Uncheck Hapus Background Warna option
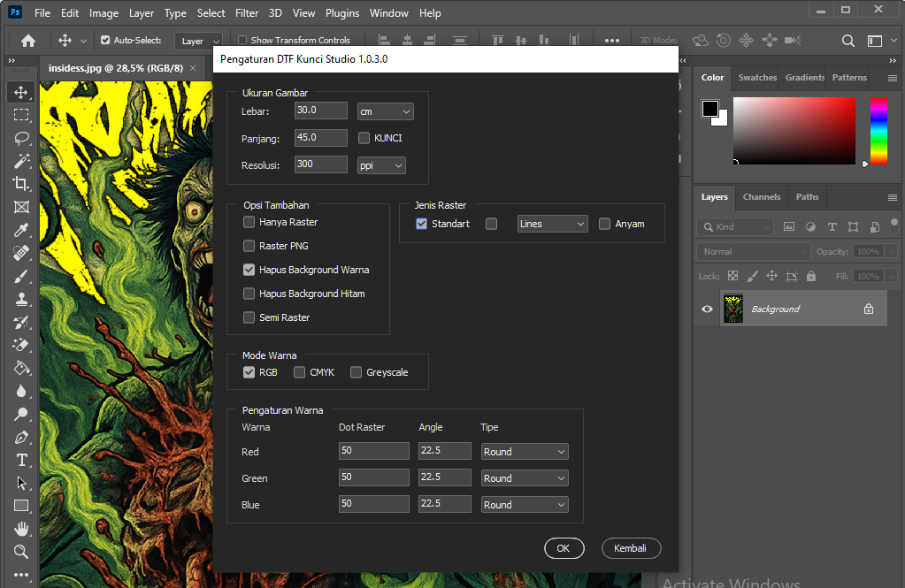 pyautogui.click(x=249, y=270)
